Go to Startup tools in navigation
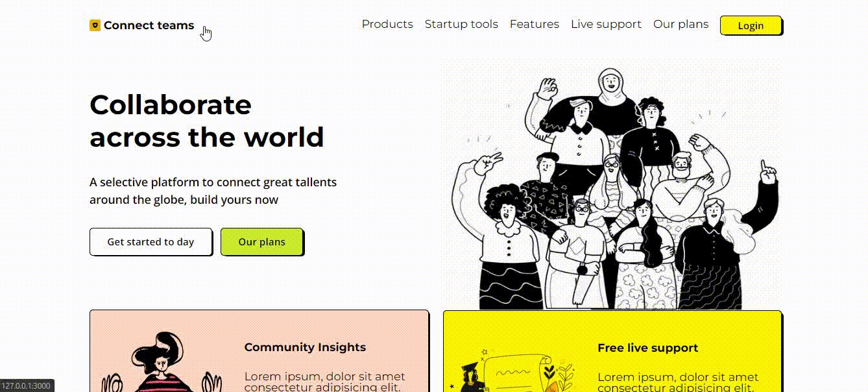This screenshot has height=392, width=868. pos(461,24)
